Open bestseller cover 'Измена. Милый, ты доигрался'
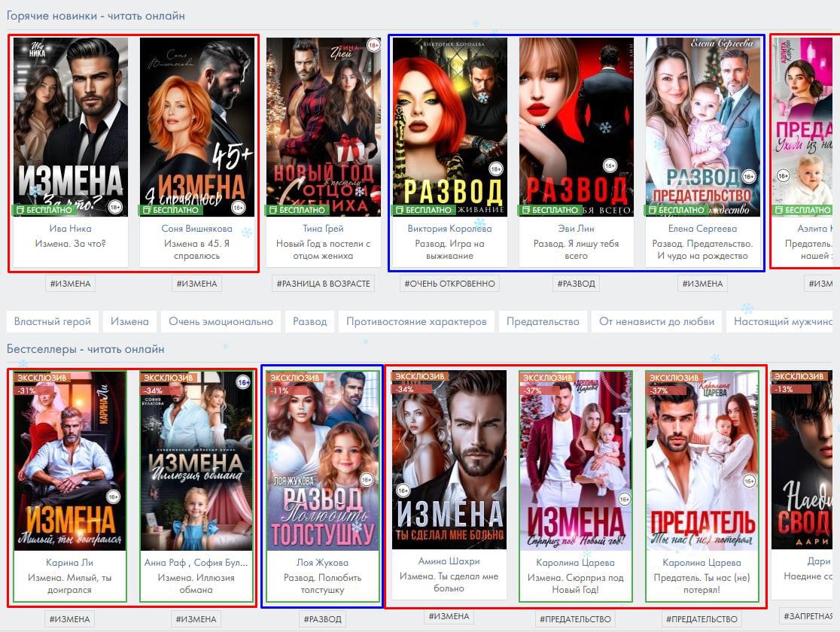The width and height of the screenshot is (840, 632). click(70, 461)
